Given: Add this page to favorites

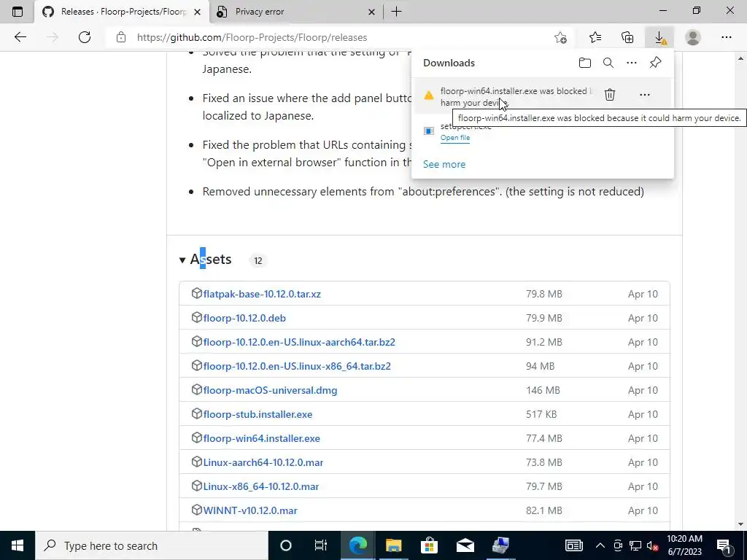Looking at the screenshot, I should 561,37.
